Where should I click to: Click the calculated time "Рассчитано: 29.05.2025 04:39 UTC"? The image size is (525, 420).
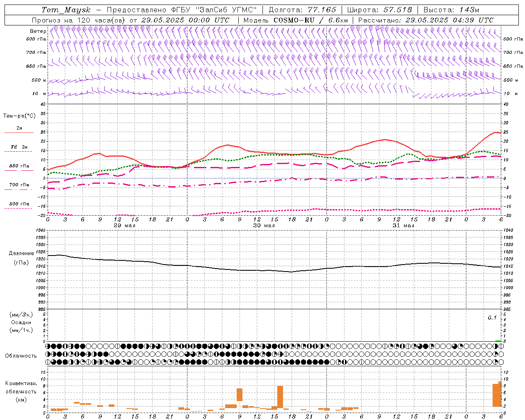tap(426, 20)
